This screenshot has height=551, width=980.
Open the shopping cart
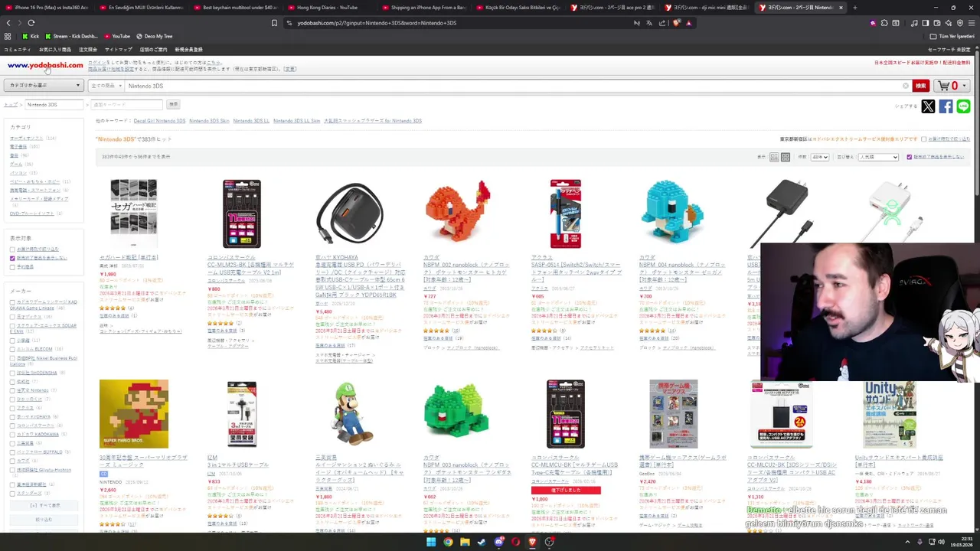click(x=949, y=86)
